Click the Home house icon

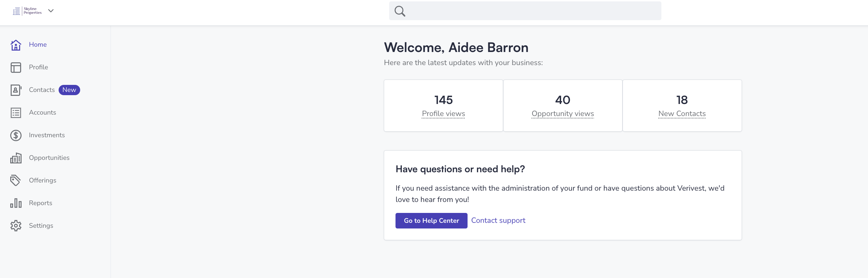16,45
